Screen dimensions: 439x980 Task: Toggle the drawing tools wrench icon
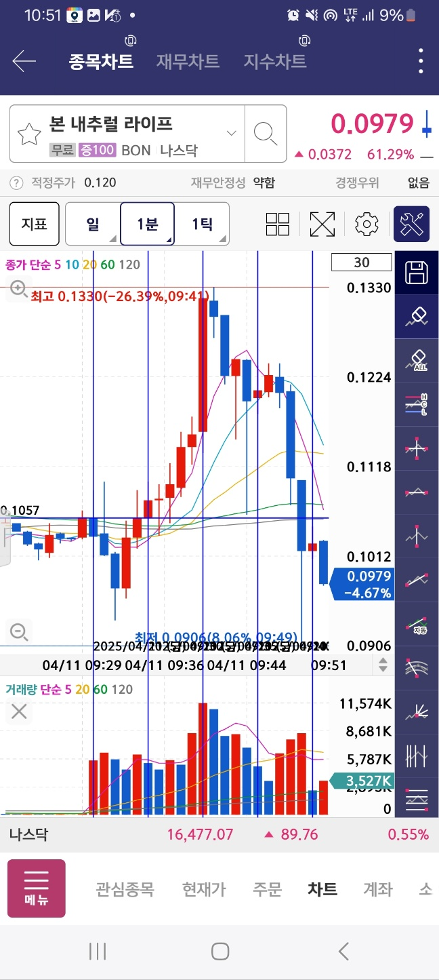click(x=412, y=224)
